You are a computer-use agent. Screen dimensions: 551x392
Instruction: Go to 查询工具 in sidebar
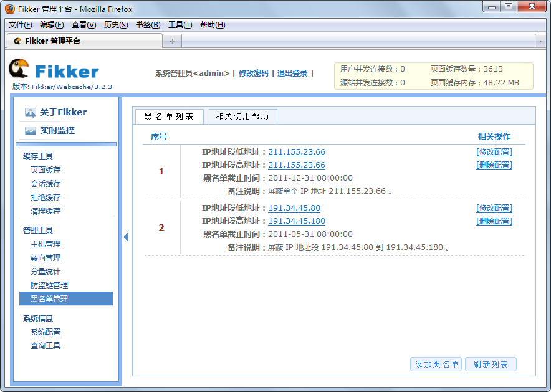(x=46, y=346)
